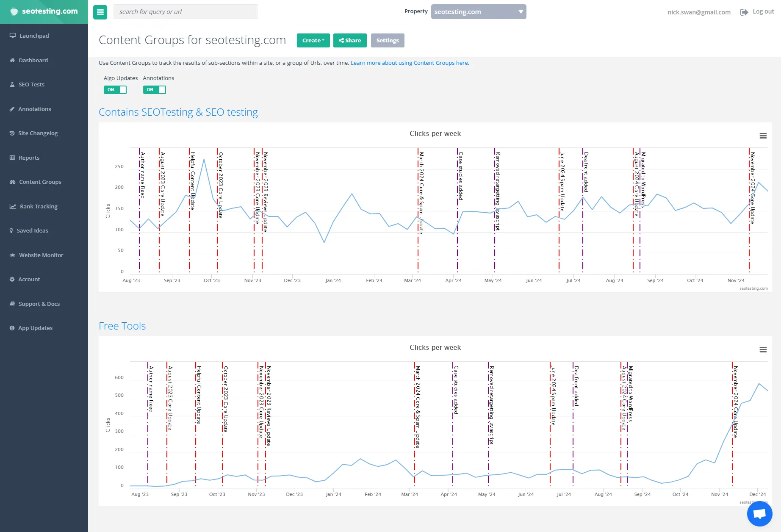Viewport: 781px width, 532px height.
Task: Click the search for query or url field
Action: tap(185, 11)
